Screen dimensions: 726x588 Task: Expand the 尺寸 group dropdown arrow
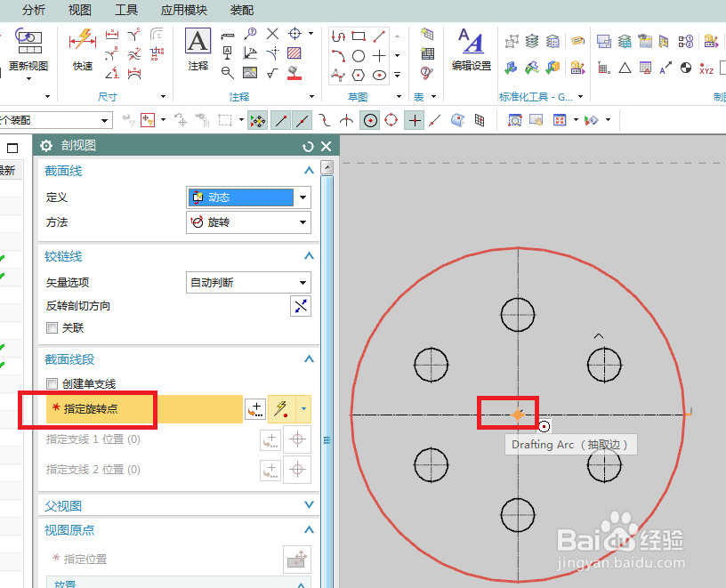coord(163,96)
